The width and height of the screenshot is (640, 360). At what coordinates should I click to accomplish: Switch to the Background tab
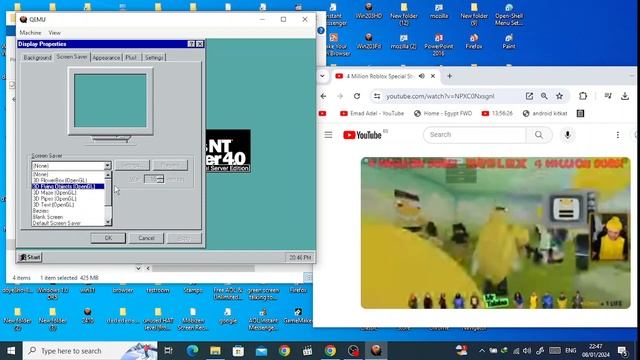pyautogui.click(x=38, y=58)
